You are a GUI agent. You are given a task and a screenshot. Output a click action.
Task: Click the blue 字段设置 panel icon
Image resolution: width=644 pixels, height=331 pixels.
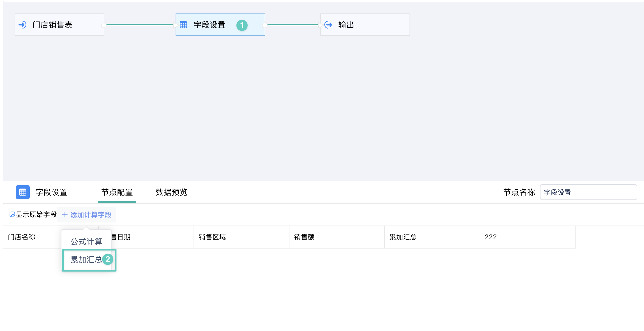pyautogui.click(x=22, y=192)
